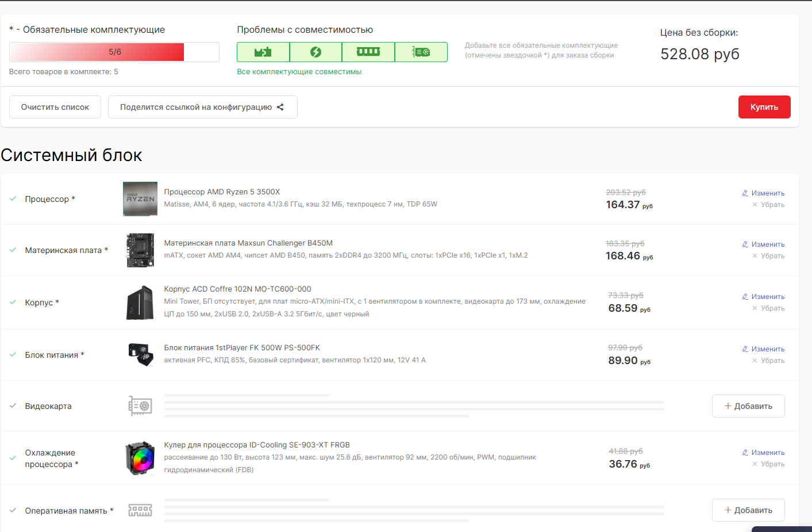Click the processor price 164.37 руб

point(629,205)
